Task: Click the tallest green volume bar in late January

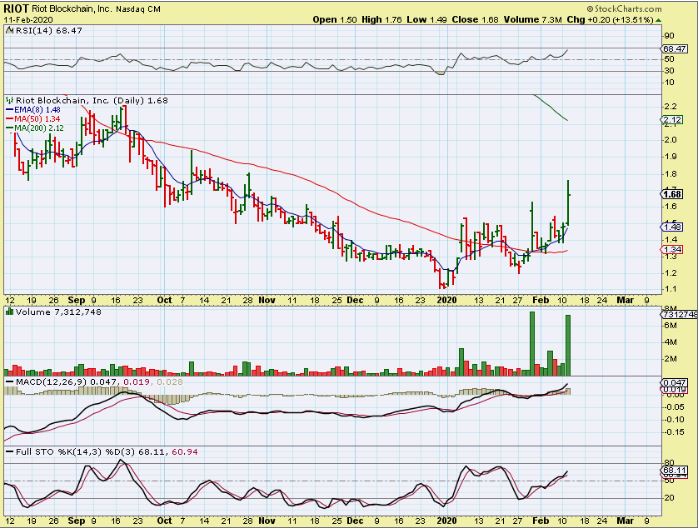Action: pyautogui.click(x=532, y=343)
